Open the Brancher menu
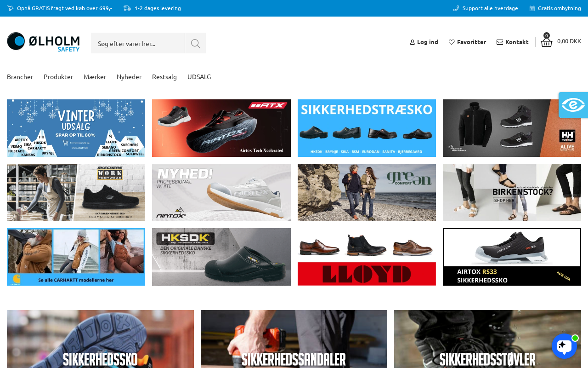The image size is (588, 368). [20, 77]
